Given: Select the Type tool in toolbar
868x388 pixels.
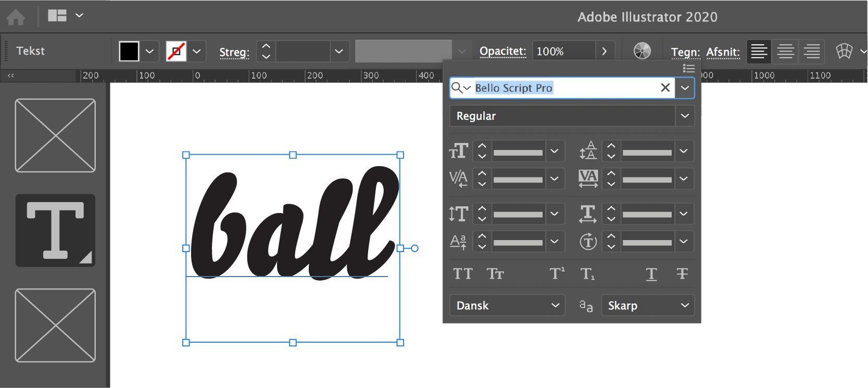Looking at the screenshot, I should click(x=55, y=230).
